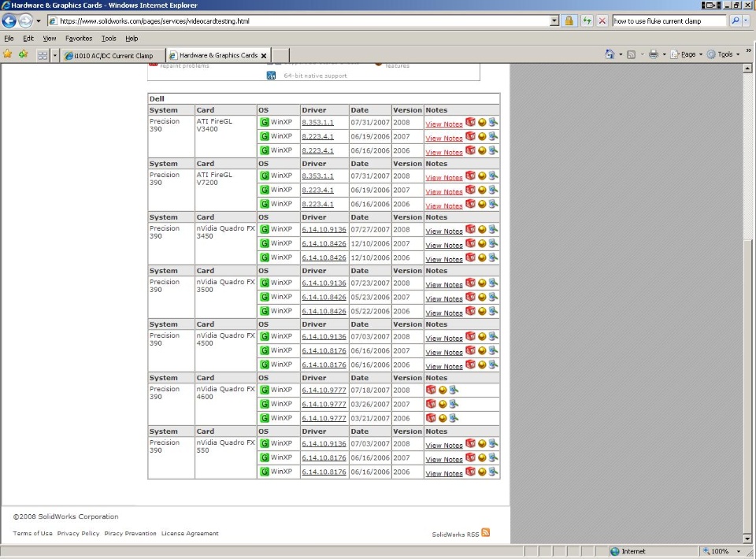Click the Add to Favorites star-plus icon
Viewport: 756px width, 559px height.
(x=23, y=54)
